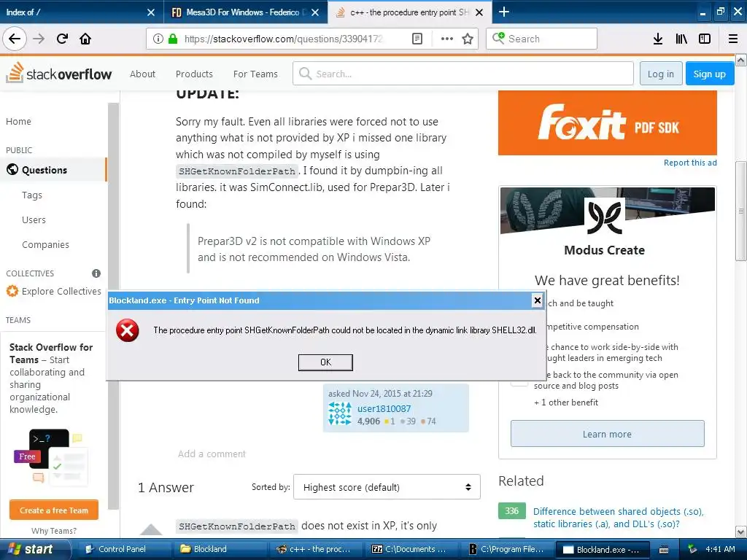Go to Home in left sidebar
Image resolution: width=747 pixels, height=560 pixels.
[x=18, y=122]
